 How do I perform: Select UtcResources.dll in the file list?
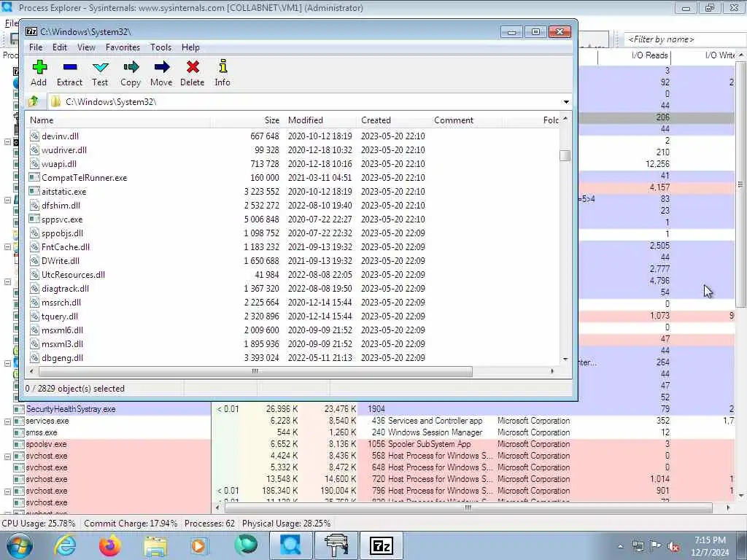74,274
